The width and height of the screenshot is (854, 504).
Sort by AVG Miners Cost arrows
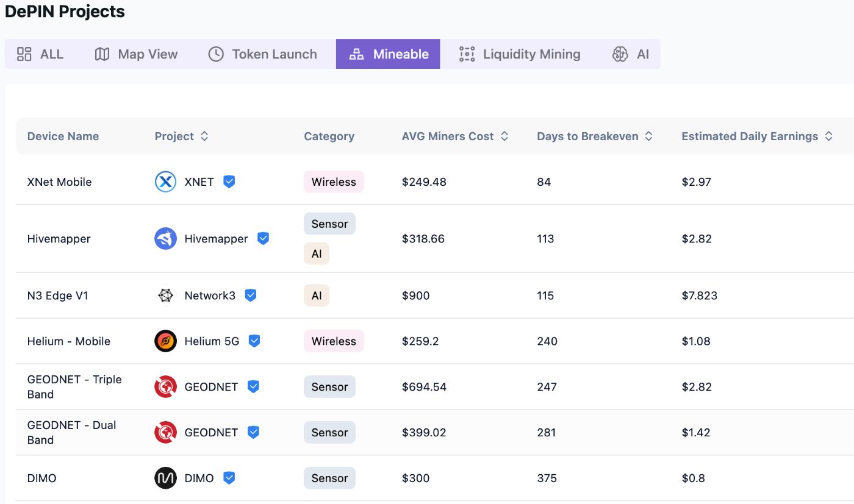pyautogui.click(x=504, y=137)
